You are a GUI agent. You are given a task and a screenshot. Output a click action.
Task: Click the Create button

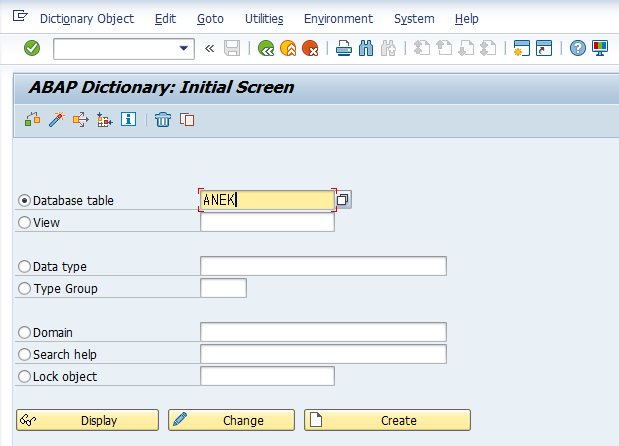[x=387, y=420]
